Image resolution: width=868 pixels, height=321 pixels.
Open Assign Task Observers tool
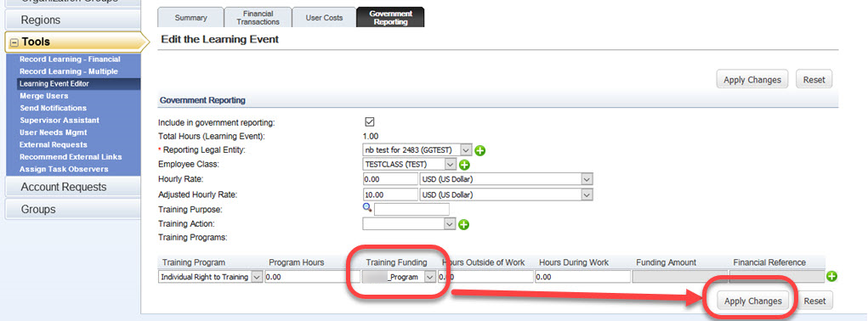(x=64, y=169)
